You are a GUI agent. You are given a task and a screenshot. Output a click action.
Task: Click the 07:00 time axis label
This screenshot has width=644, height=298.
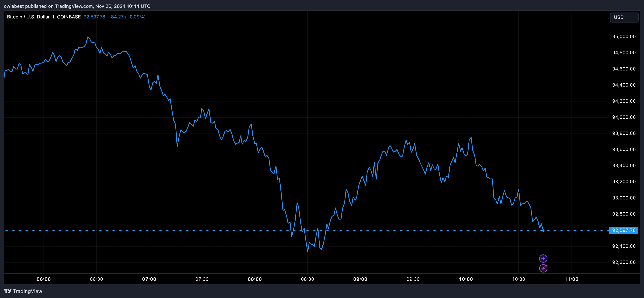149,279
